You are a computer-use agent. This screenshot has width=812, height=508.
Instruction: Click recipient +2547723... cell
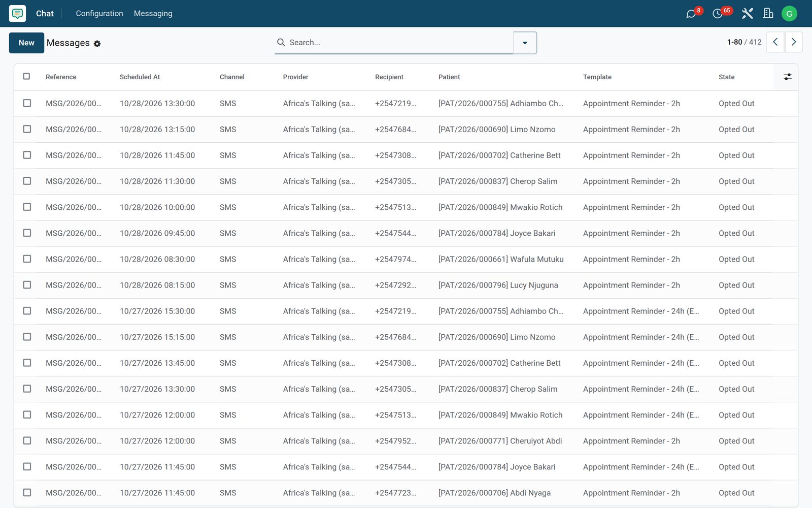click(x=395, y=493)
